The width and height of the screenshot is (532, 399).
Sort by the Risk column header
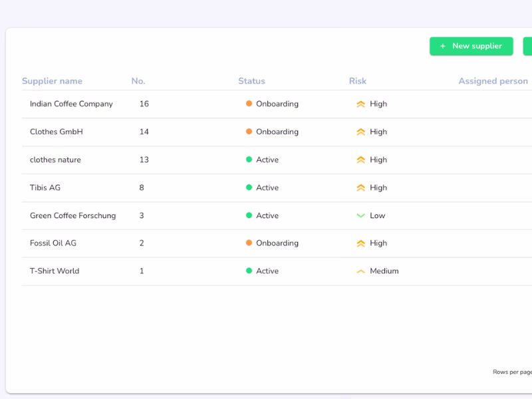357,81
